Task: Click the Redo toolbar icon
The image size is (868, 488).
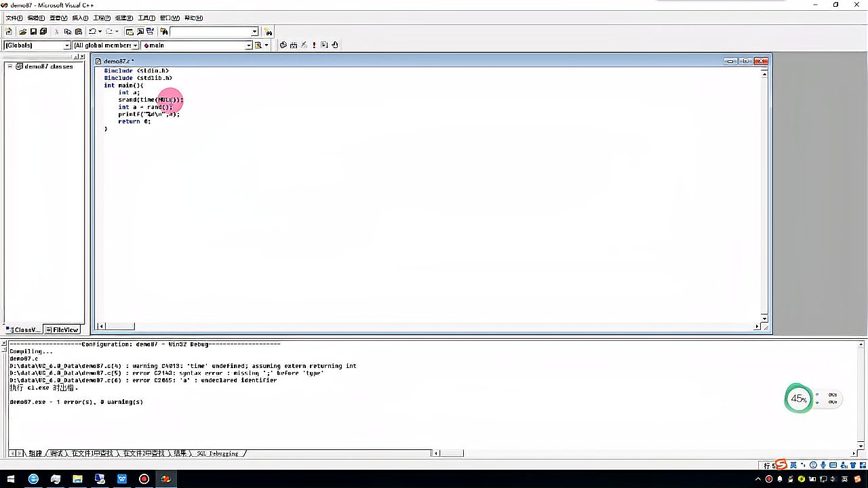Action: click(x=109, y=31)
